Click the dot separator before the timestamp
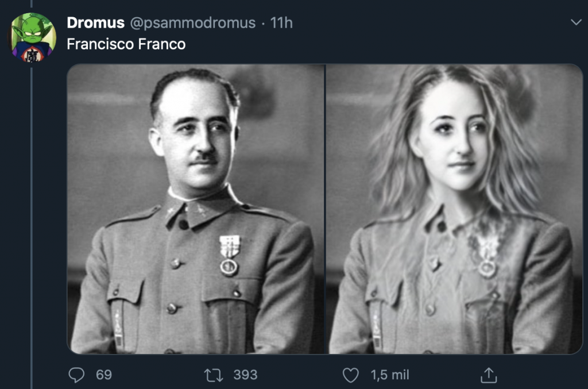The height and width of the screenshot is (389, 588). [263, 23]
